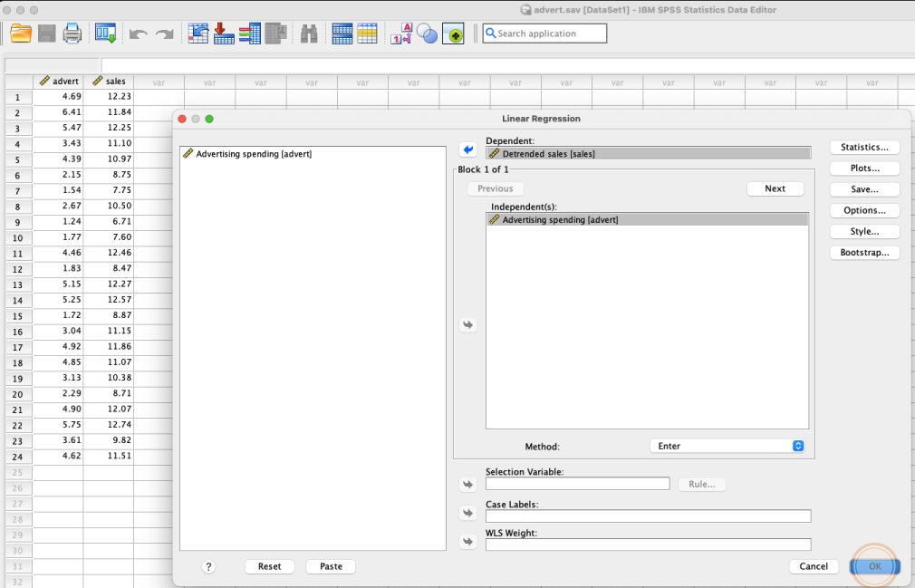
Task: Click advert cell with value 1.24
Action: click(x=58, y=222)
